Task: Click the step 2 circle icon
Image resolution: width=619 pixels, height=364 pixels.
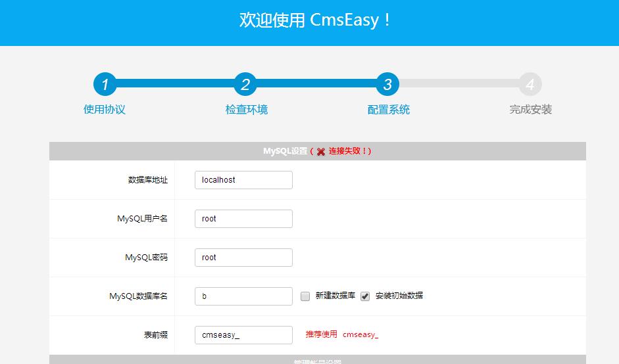Action: (x=245, y=84)
